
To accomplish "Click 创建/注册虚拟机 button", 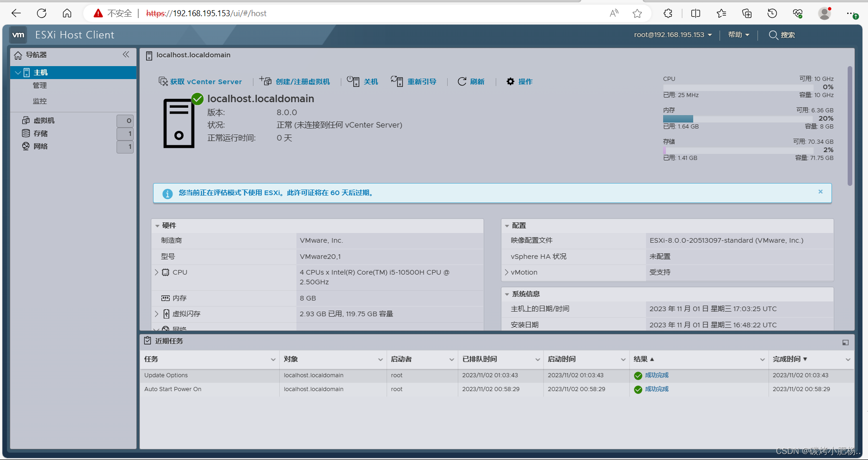I will pyautogui.click(x=295, y=81).
